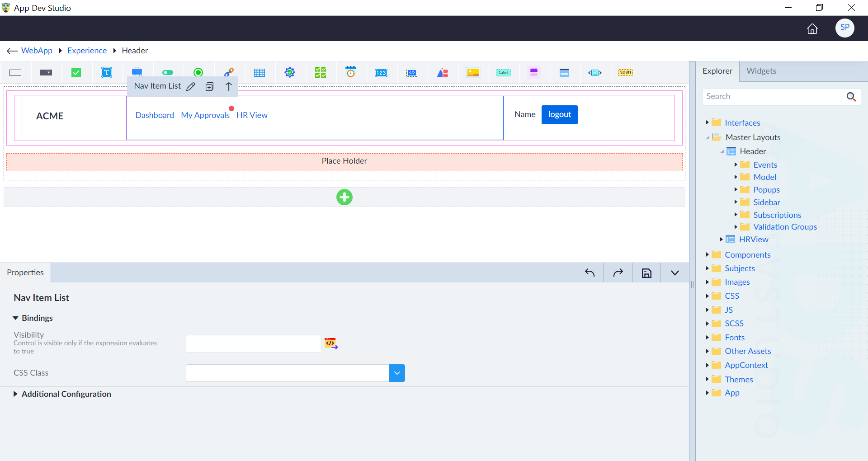Insert the shapes icon widget
The image size is (868, 461).
click(x=443, y=72)
